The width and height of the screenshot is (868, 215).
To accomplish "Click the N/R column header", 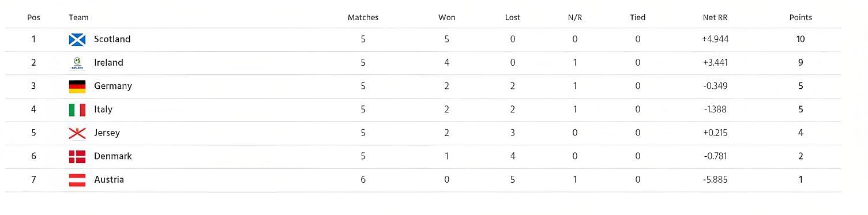I will (x=575, y=17).
